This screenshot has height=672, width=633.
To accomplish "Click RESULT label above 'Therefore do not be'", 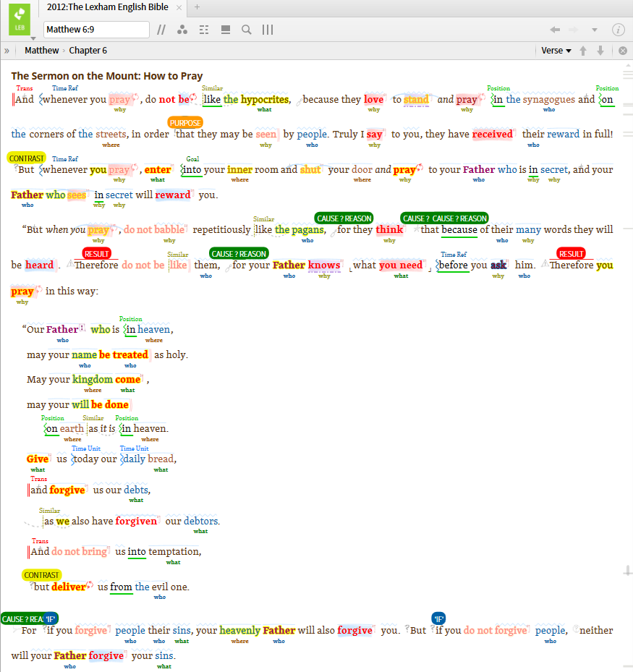I will (x=96, y=254).
